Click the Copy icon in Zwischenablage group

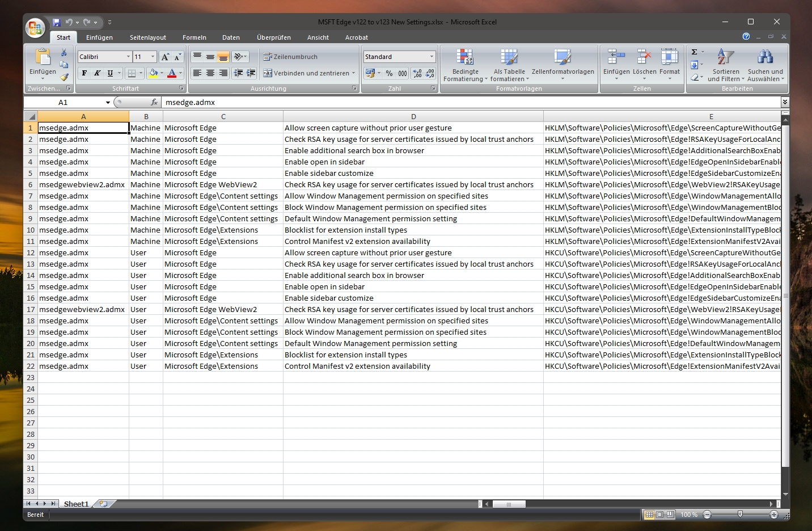(x=64, y=65)
